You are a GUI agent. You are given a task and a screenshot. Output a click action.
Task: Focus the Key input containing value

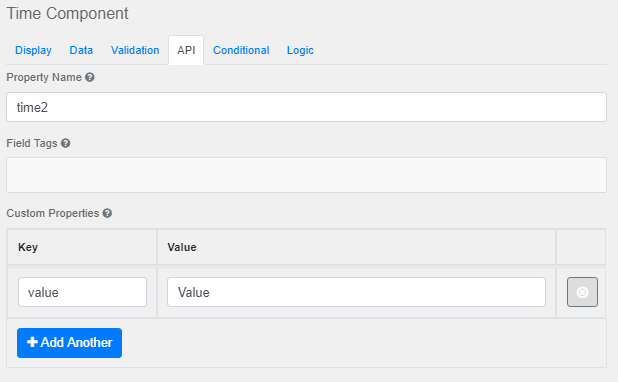pyautogui.click(x=82, y=292)
